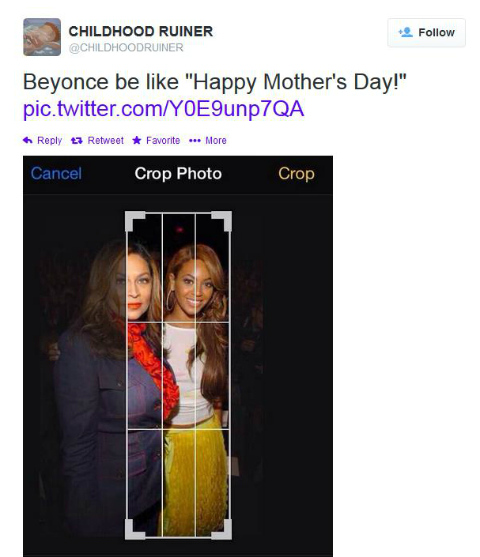The image size is (480, 557).
Task: Click the top-left crop corner handle
Action: click(x=135, y=221)
